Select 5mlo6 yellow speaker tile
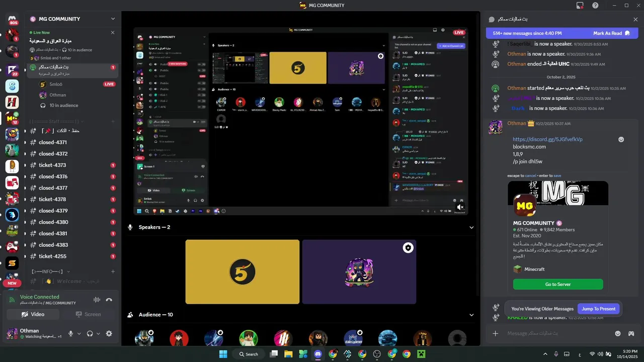 pyautogui.click(x=243, y=271)
